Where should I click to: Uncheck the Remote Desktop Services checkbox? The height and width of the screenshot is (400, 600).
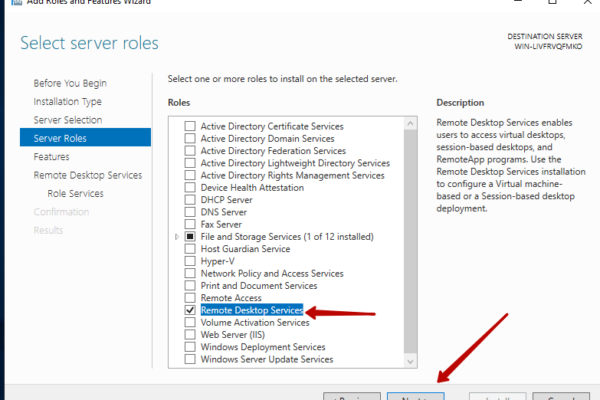pyautogui.click(x=190, y=310)
